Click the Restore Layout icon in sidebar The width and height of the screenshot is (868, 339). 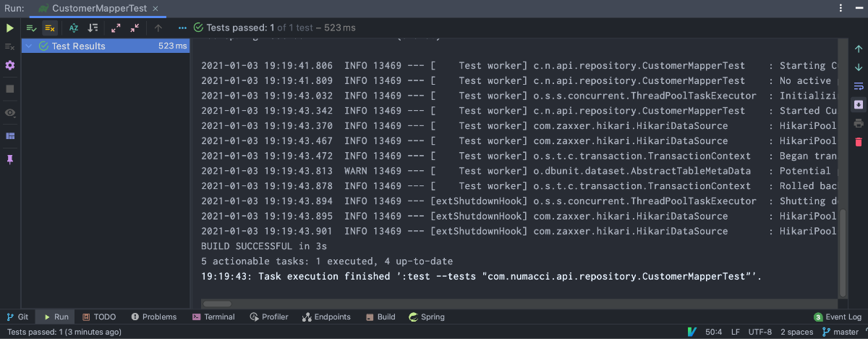10,135
